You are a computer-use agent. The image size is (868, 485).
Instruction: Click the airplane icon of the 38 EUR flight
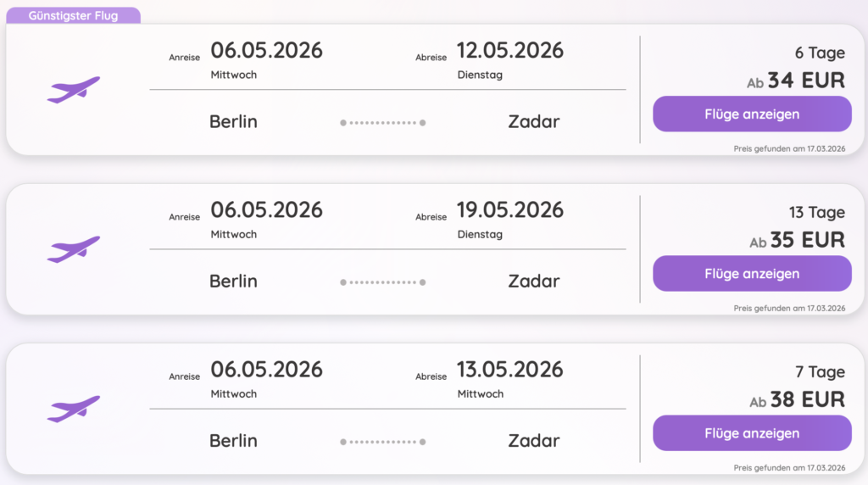[x=74, y=408]
